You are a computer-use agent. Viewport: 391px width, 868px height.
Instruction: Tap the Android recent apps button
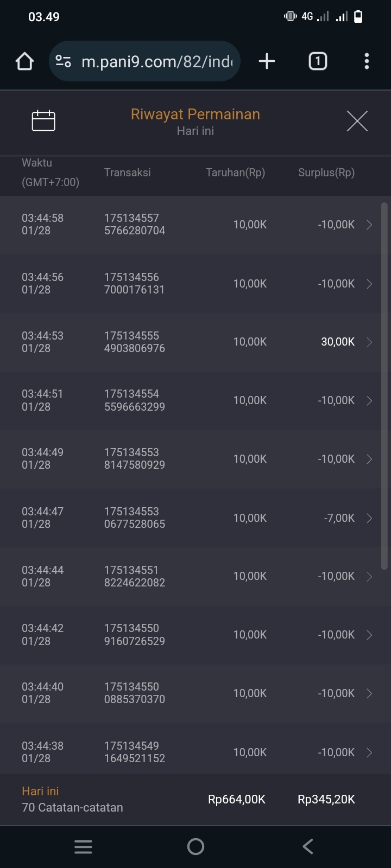[83, 847]
